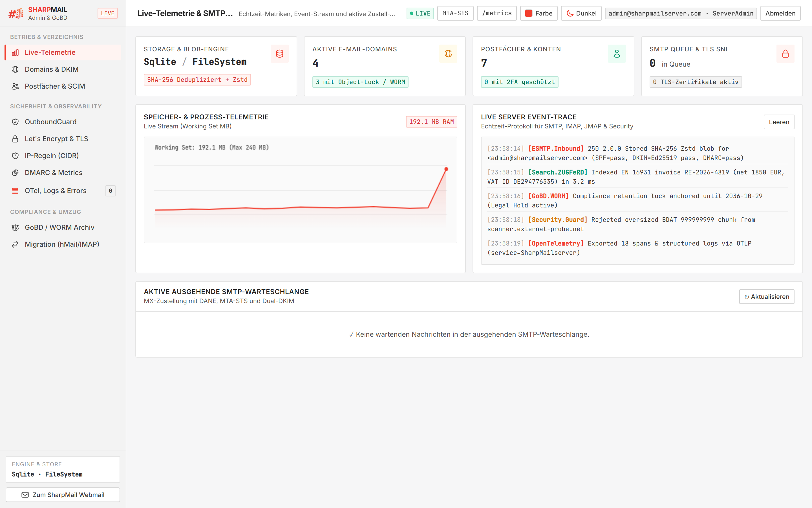Clear the event trace with Leeren
The image size is (812, 508).
(779, 122)
